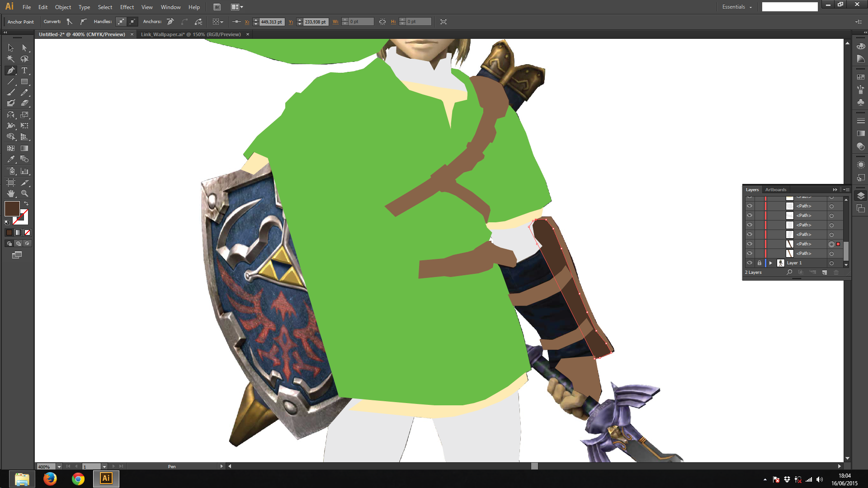Open isolate selected object dropdown
This screenshot has height=488, width=868.
click(x=218, y=22)
